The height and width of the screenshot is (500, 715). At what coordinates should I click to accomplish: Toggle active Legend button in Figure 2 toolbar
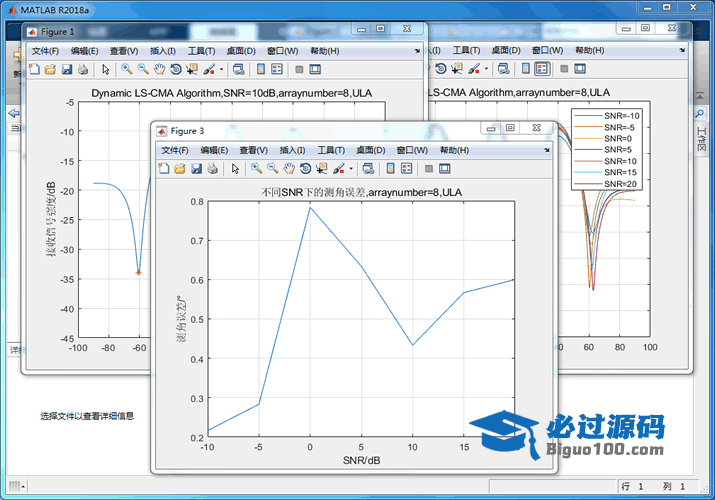(542, 69)
